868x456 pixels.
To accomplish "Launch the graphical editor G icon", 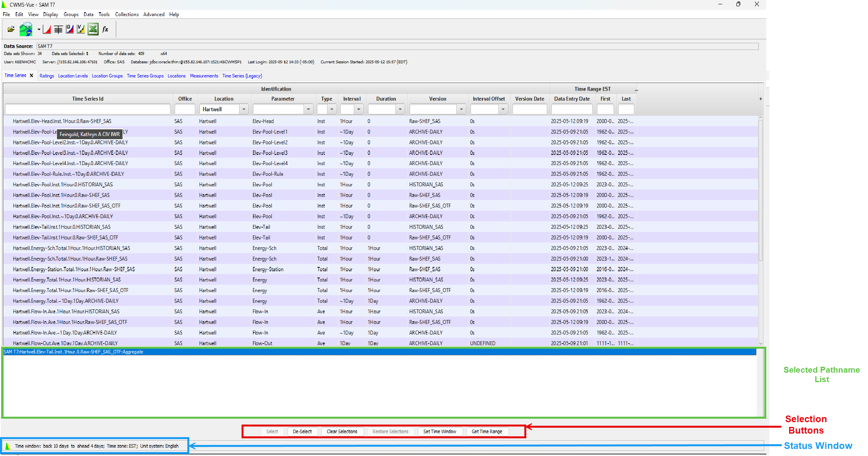I will 70,29.
